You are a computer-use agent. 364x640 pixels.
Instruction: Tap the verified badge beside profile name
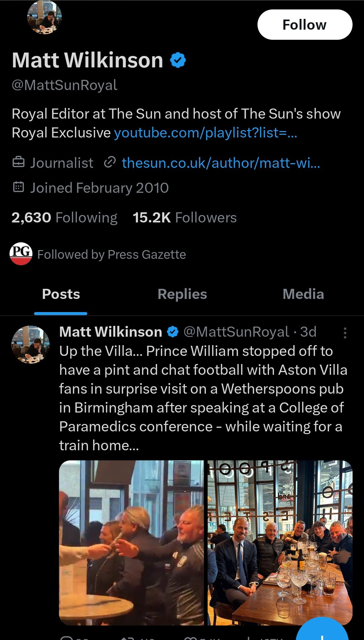[178, 60]
